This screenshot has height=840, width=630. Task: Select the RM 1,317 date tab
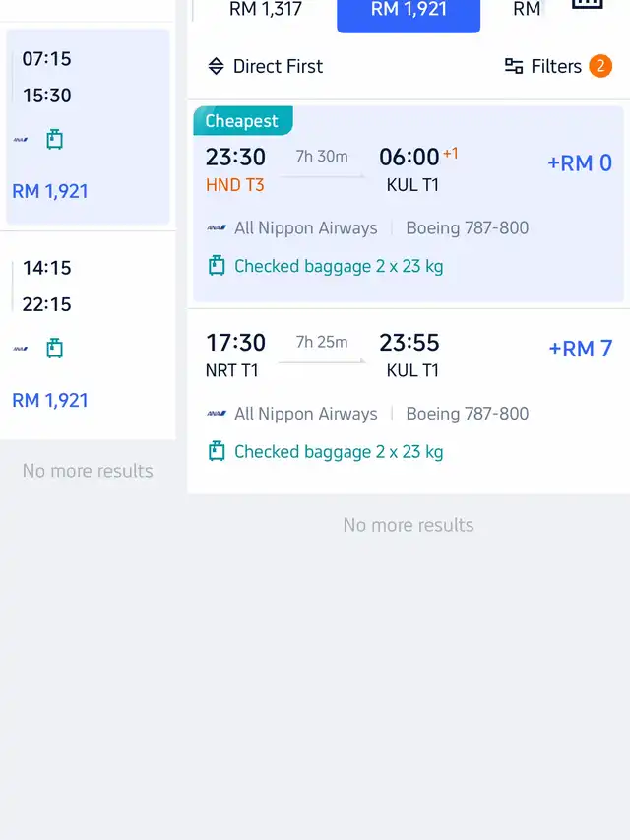266,10
